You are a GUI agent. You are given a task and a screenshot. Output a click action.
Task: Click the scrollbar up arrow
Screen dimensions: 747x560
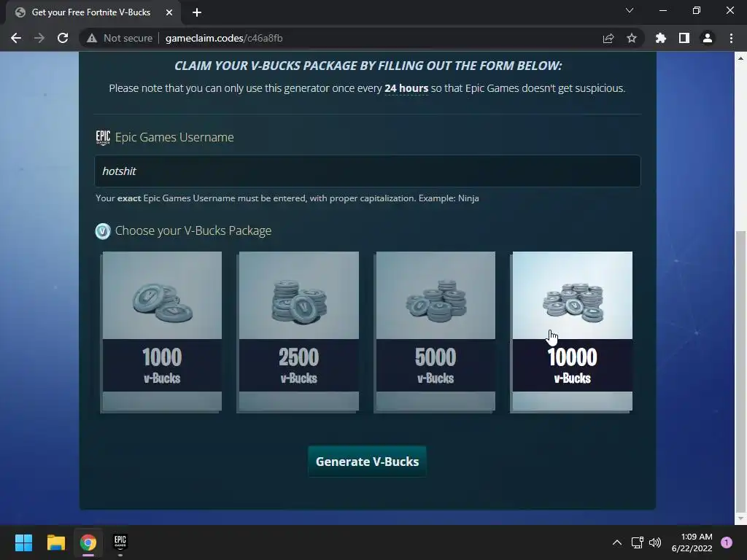[740, 58]
